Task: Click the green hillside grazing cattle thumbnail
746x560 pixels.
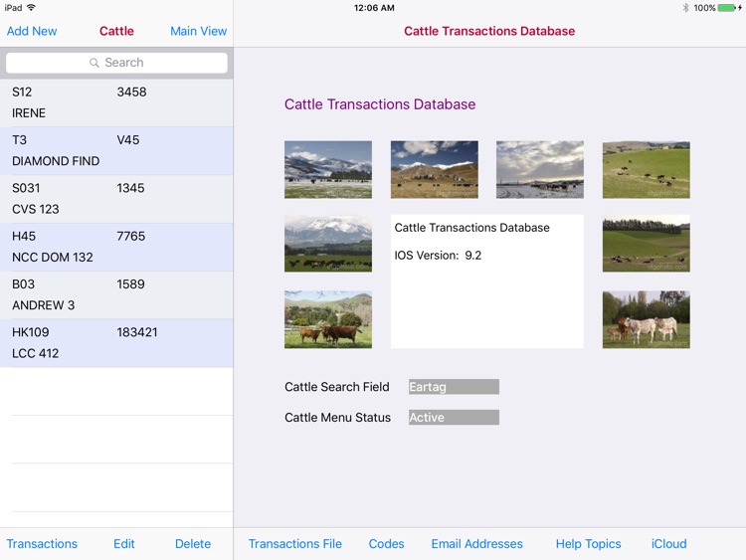Action: click(647, 169)
